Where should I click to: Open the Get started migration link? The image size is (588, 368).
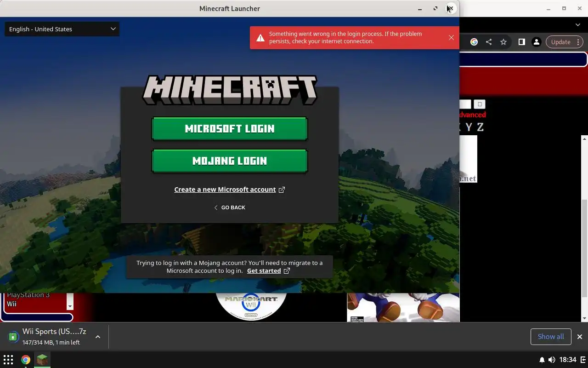tap(264, 271)
